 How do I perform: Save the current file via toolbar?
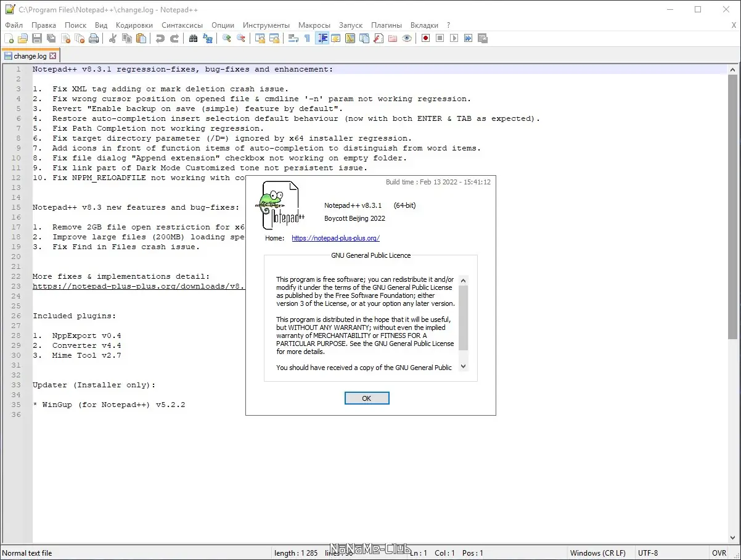point(37,38)
